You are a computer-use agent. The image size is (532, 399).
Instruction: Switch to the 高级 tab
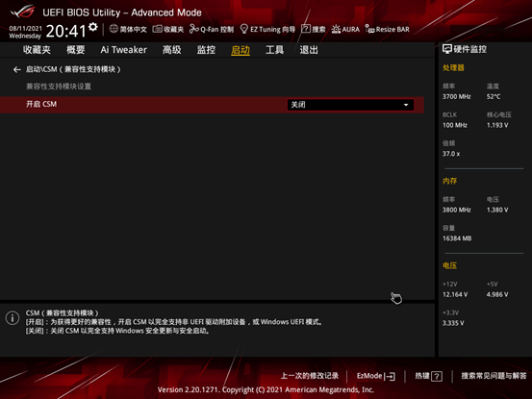point(171,50)
